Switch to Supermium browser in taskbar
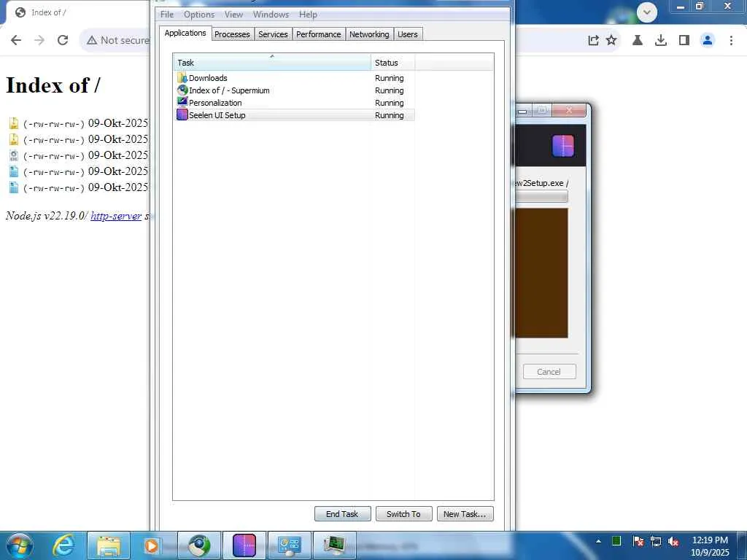This screenshot has width=747, height=560. pos(199,545)
